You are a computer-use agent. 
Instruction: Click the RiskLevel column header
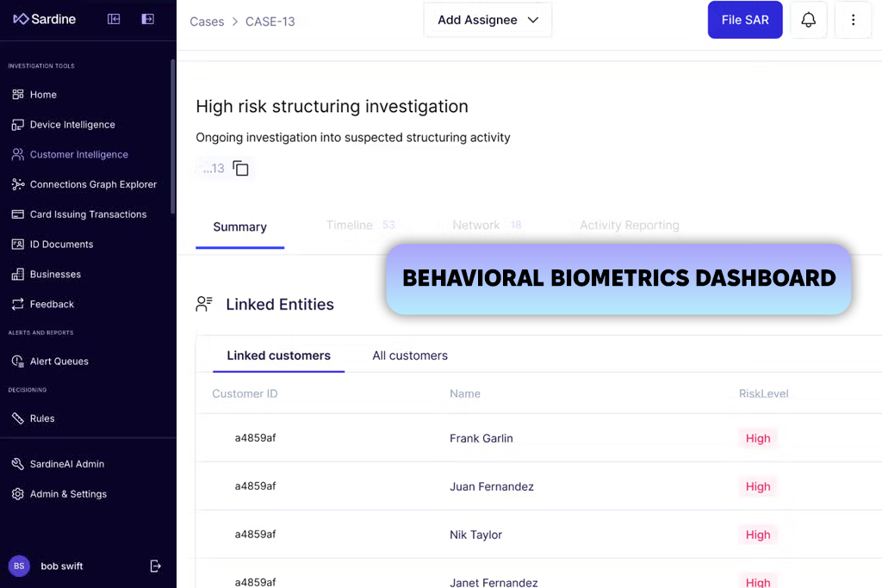point(763,393)
